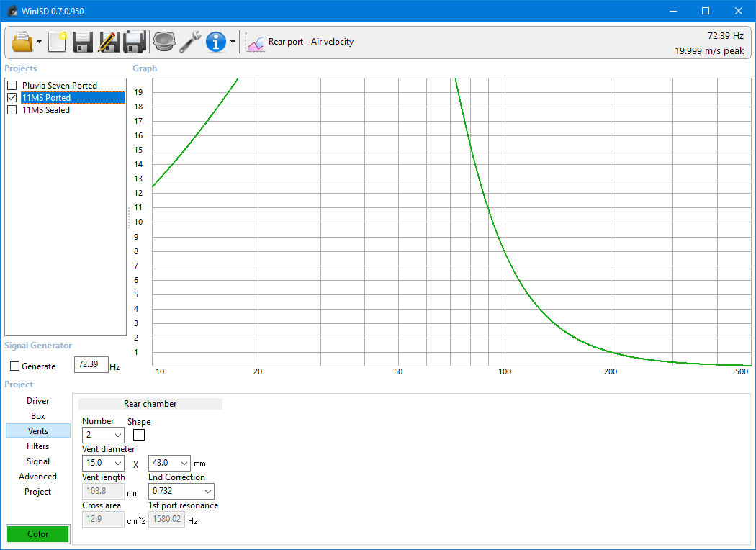Screen dimensions: 756x550
Task: Click the green velocity curve on graph
Action: pyautogui.click(x=504, y=251)
